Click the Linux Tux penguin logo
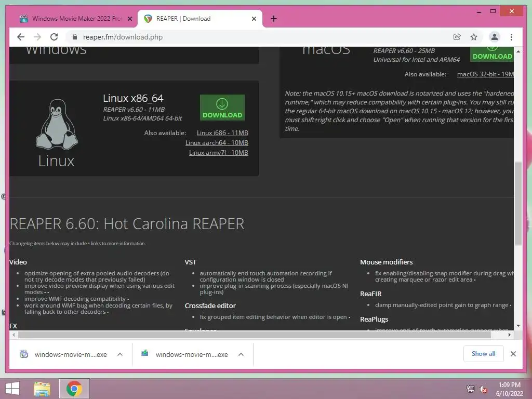The image size is (532, 399). coord(57,124)
